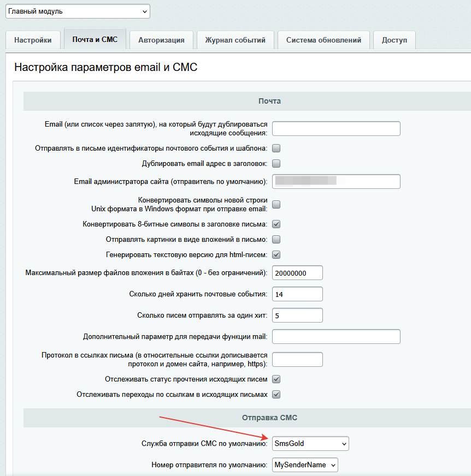Toggle tracking read status of outgoing emails
This screenshot has height=476, width=471.
[276, 379]
